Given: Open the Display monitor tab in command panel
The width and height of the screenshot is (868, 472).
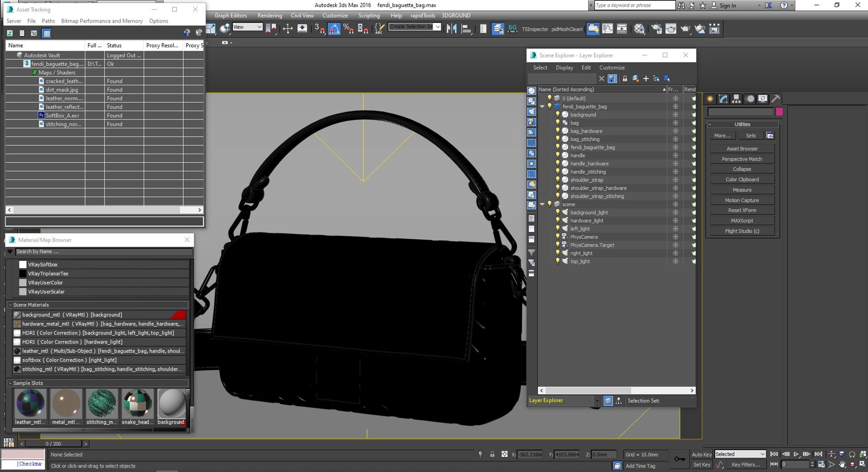Looking at the screenshot, I should [763, 99].
